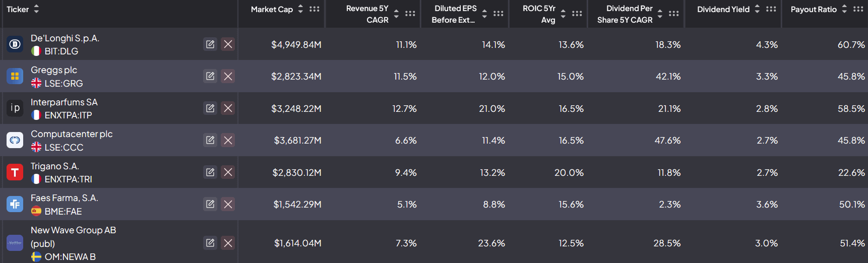Viewport: 868px width, 263px height.
Task: Remove Greggs plc from the list
Action: (x=228, y=76)
